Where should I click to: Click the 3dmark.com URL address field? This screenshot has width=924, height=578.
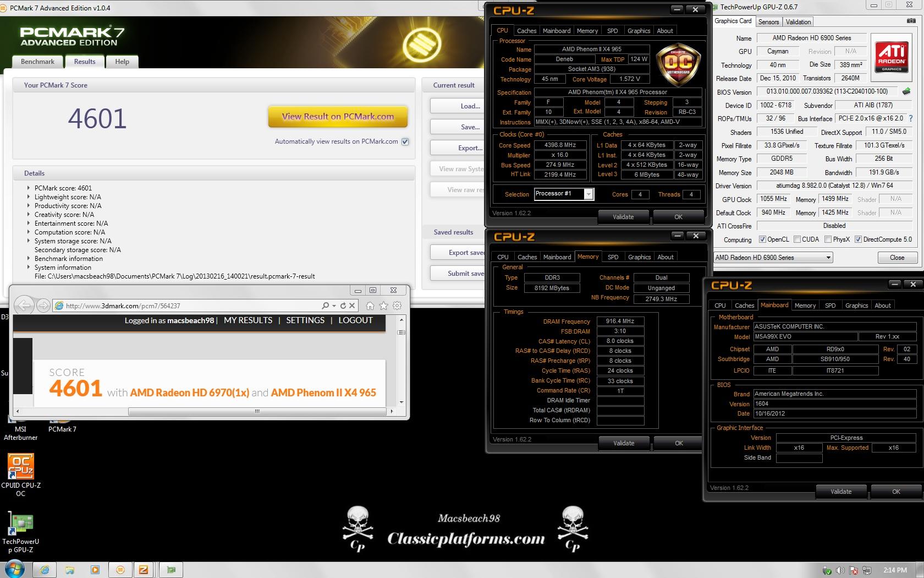point(187,306)
